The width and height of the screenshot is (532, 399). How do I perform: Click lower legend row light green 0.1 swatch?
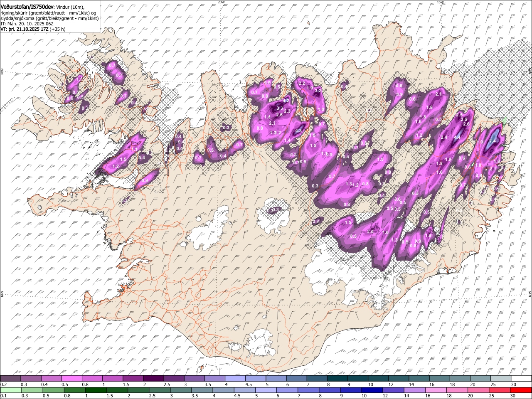click(11, 390)
